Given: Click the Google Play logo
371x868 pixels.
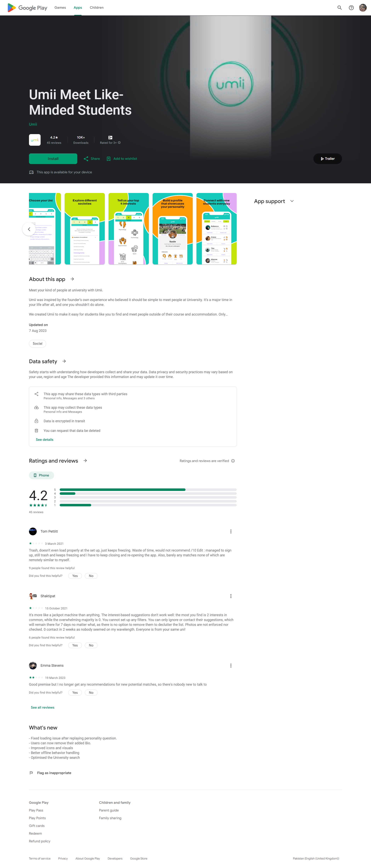Looking at the screenshot, I should click(27, 7).
